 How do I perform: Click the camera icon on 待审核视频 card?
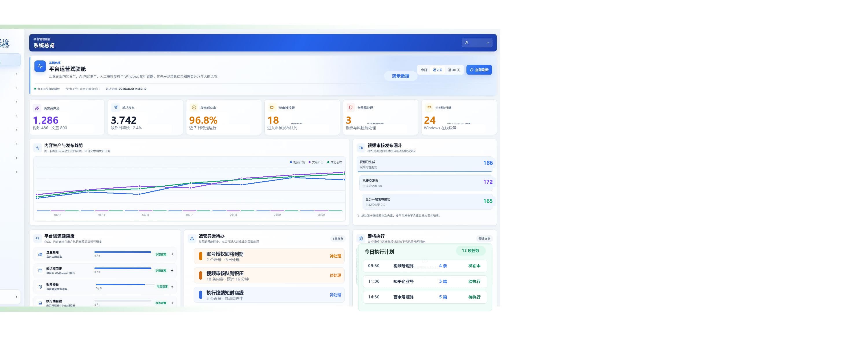272,108
